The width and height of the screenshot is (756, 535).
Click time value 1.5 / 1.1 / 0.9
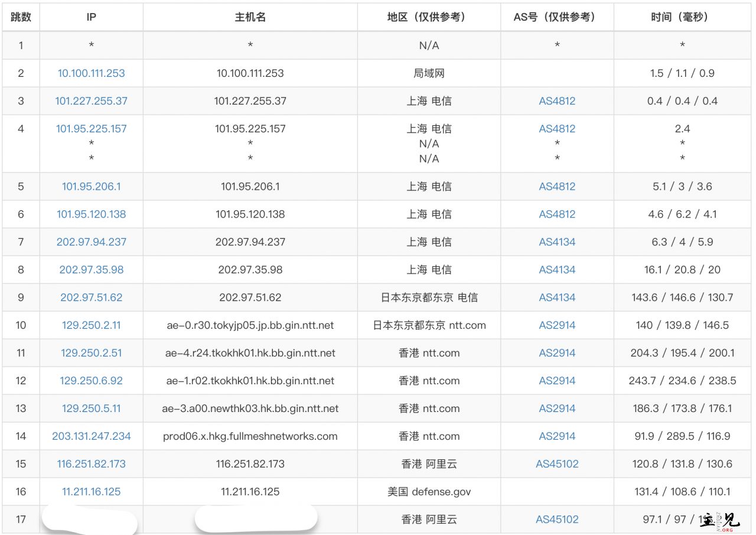tap(682, 73)
